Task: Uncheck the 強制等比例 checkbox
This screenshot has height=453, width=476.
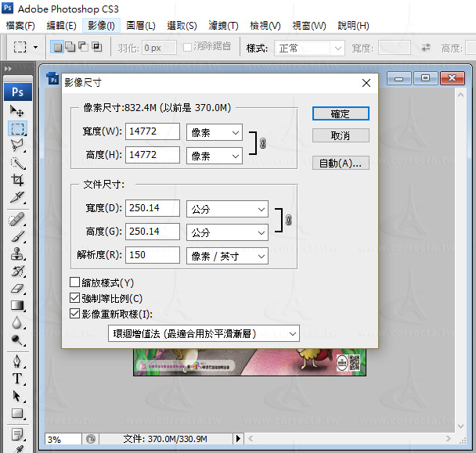Action: pos(75,298)
